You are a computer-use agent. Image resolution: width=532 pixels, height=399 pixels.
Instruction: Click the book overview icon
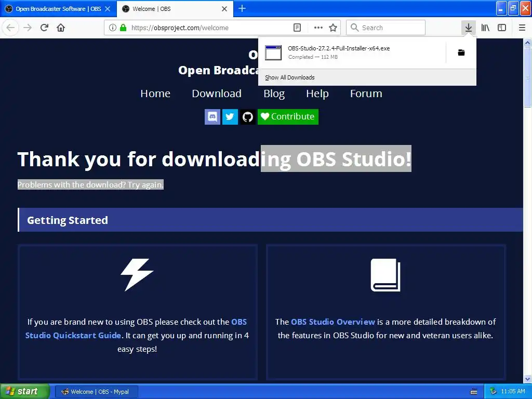click(x=385, y=275)
